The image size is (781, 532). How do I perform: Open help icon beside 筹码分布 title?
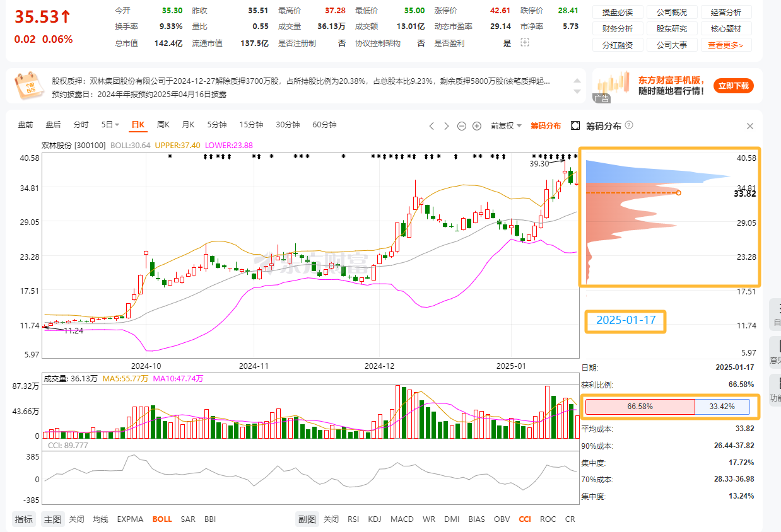pos(629,126)
